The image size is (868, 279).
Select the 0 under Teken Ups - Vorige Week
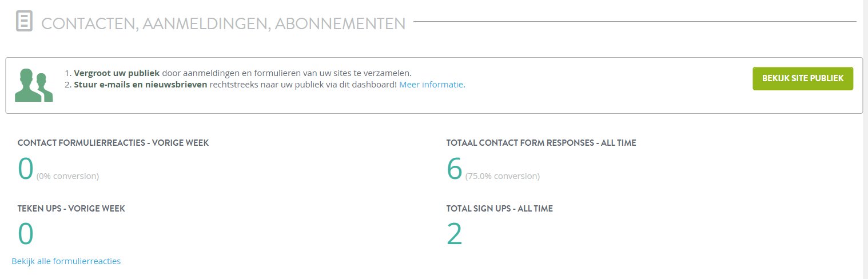click(x=26, y=234)
